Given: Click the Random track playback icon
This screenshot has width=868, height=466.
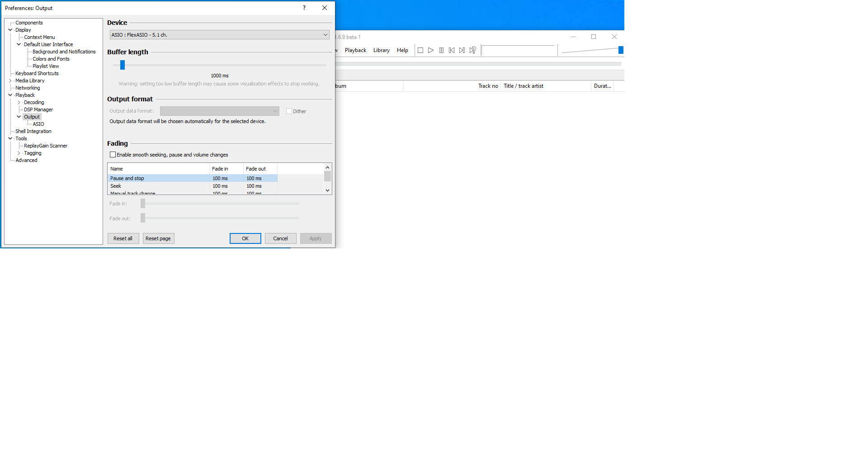Looking at the screenshot, I should click(x=472, y=50).
